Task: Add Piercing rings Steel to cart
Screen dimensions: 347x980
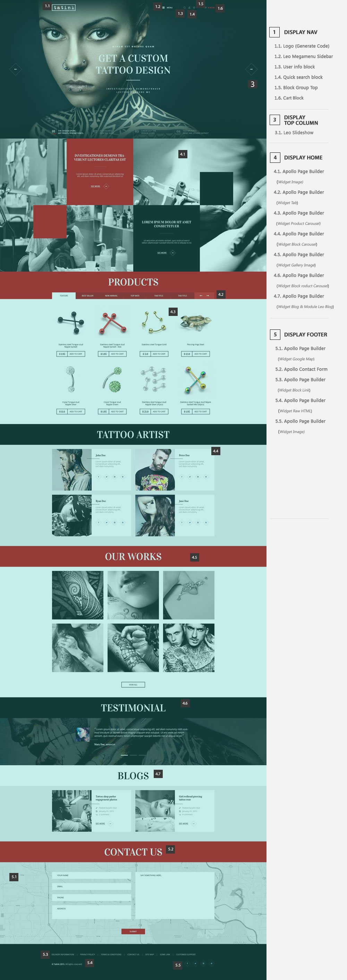Action: pyautogui.click(x=201, y=354)
